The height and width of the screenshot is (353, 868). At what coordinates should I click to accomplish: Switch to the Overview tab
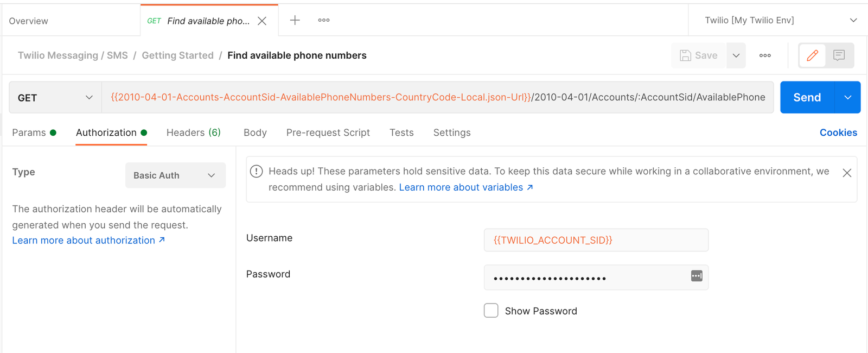tap(28, 21)
